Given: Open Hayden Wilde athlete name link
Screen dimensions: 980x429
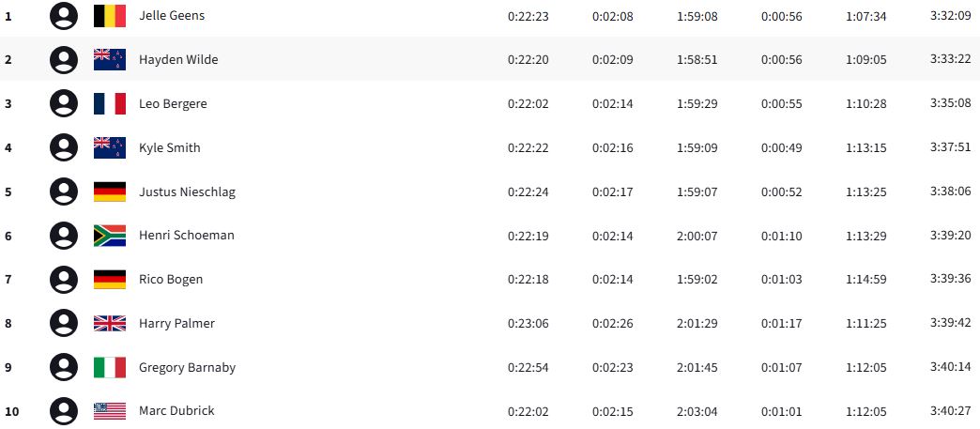Looking at the screenshot, I should click(x=178, y=60).
